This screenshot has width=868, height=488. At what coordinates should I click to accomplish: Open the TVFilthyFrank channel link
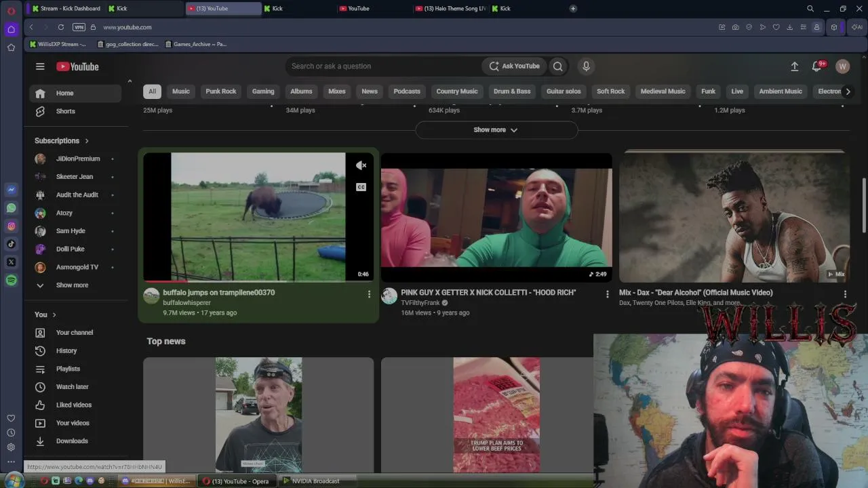coord(420,303)
